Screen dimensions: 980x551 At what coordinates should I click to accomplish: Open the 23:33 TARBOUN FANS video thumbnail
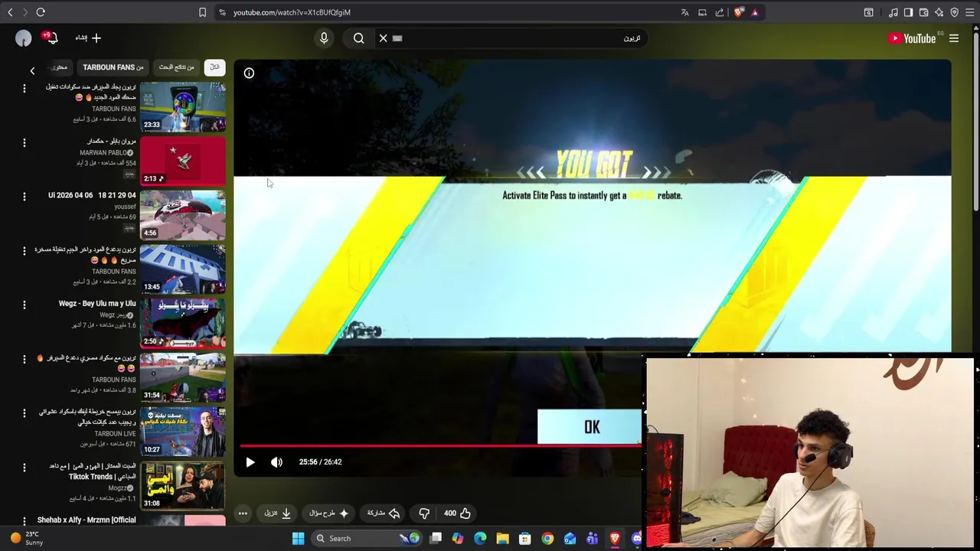pyautogui.click(x=183, y=108)
